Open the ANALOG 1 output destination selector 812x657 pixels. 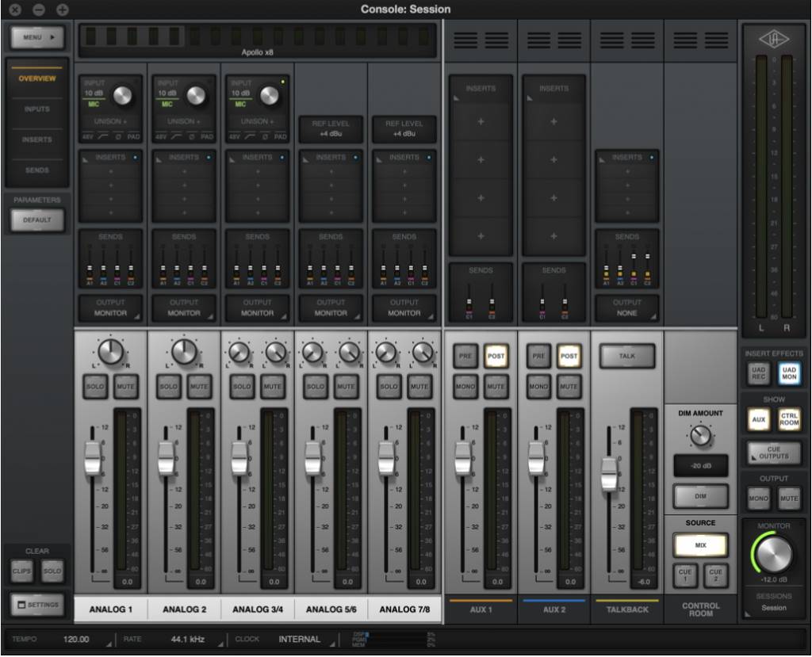pos(111,309)
